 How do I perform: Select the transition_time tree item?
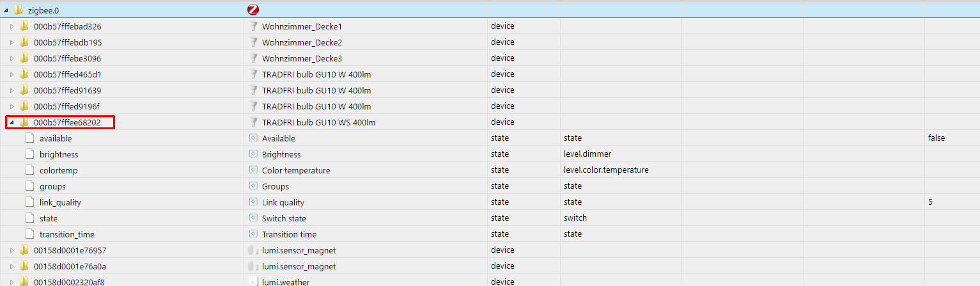67,234
